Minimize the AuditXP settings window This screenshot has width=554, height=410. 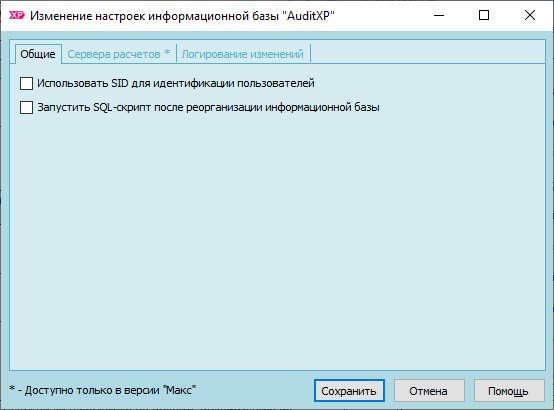439,15
